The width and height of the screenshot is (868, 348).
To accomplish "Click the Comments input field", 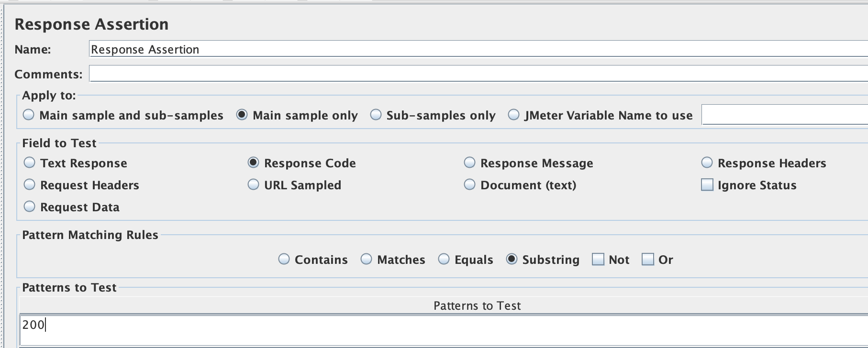I will click(x=479, y=74).
